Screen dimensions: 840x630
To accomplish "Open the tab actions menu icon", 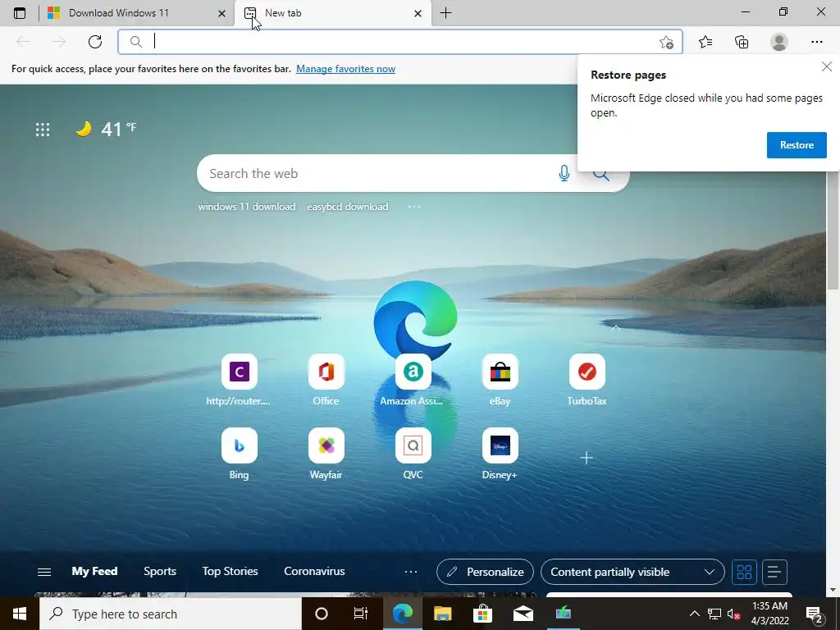I will [x=20, y=13].
